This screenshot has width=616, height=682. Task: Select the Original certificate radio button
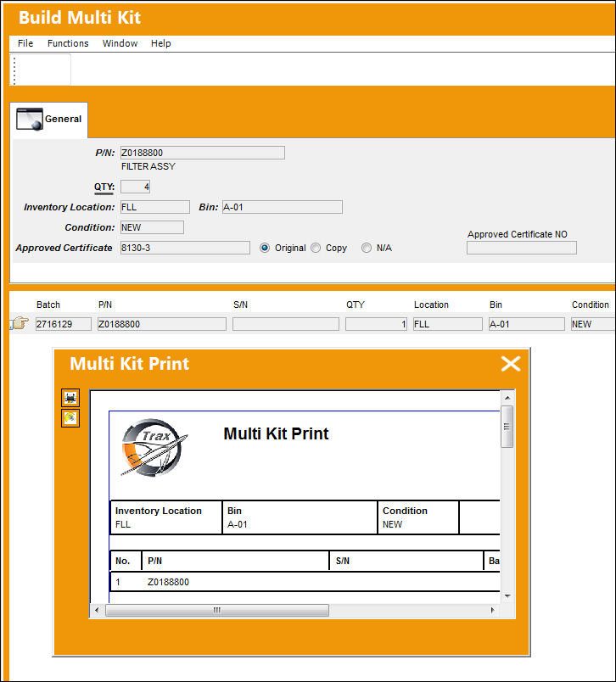pyautogui.click(x=265, y=248)
